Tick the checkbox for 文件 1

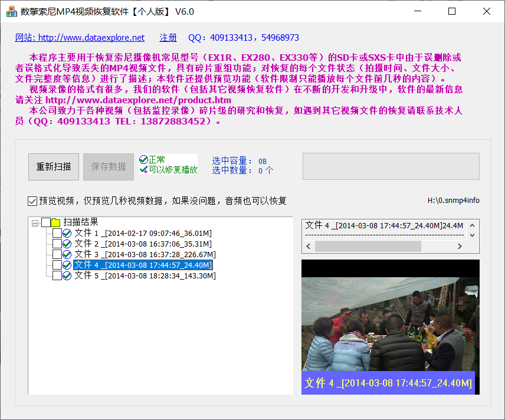[57, 233]
